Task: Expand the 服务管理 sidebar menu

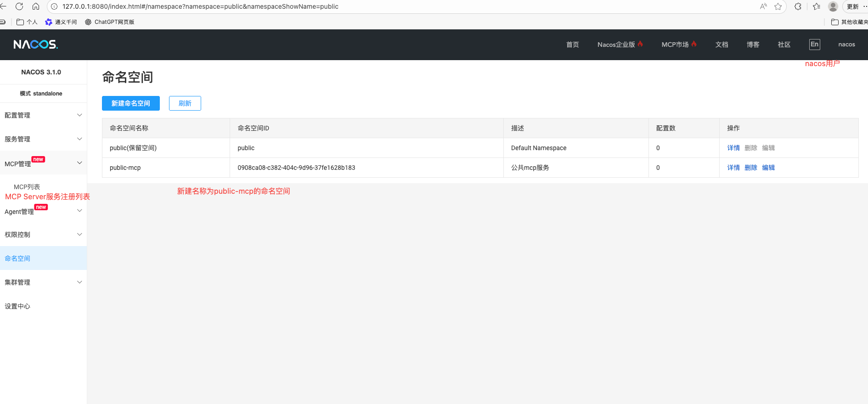Action: (x=43, y=139)
